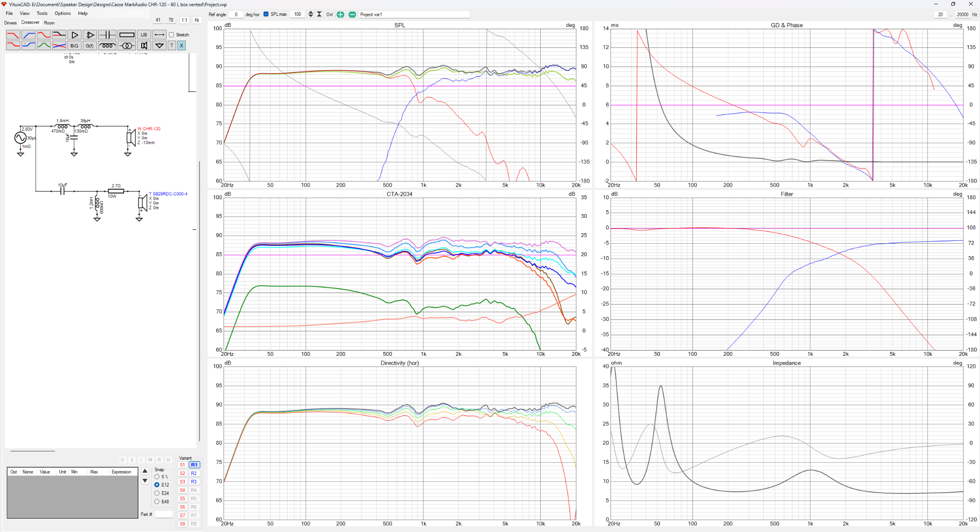The width and height of the screenshot is (980, 532).
Task: Store variant S1
Action: [x=182, y=465]
